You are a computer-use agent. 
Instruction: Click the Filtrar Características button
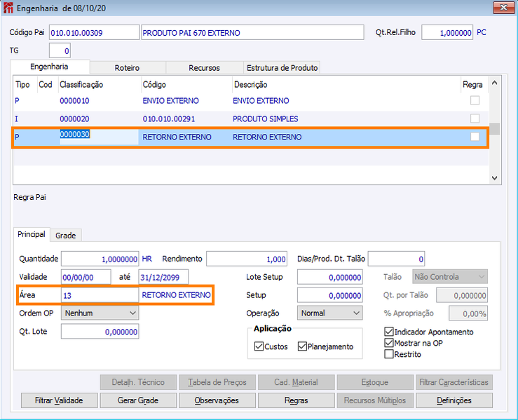coord(454,382)
